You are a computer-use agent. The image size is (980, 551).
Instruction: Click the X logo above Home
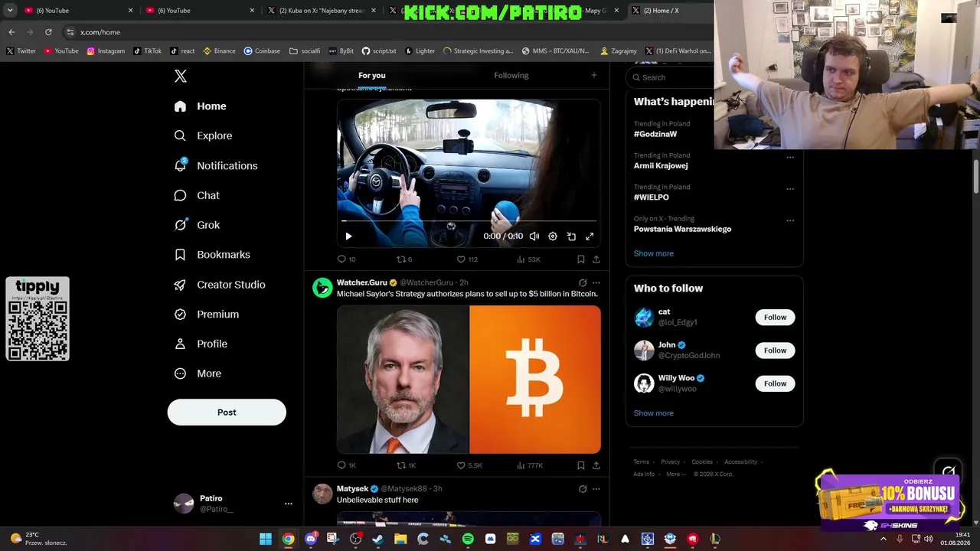181,76
